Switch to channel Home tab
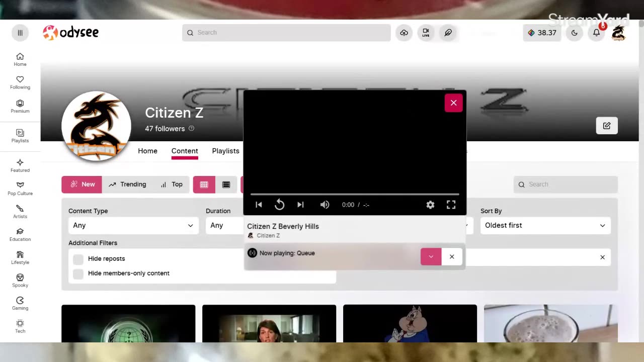 pyautogui.click(x=147, y=151)
